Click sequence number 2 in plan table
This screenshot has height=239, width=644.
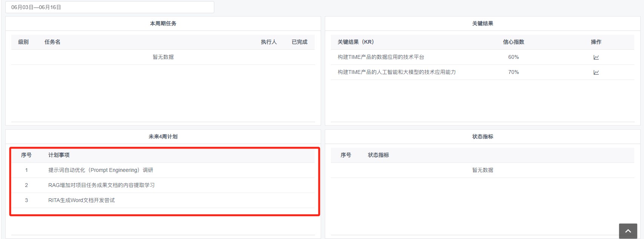pyautogui.click(x=26, y=185)
